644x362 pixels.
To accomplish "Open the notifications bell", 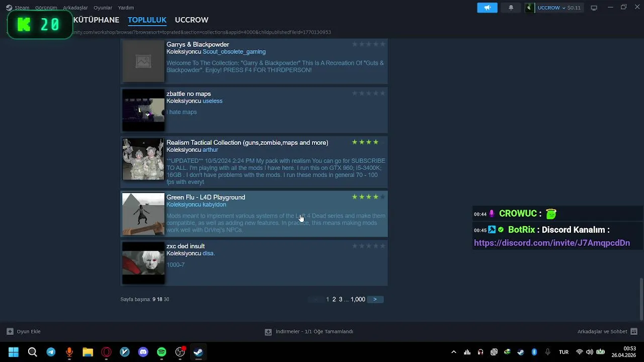I will [511, 8].
